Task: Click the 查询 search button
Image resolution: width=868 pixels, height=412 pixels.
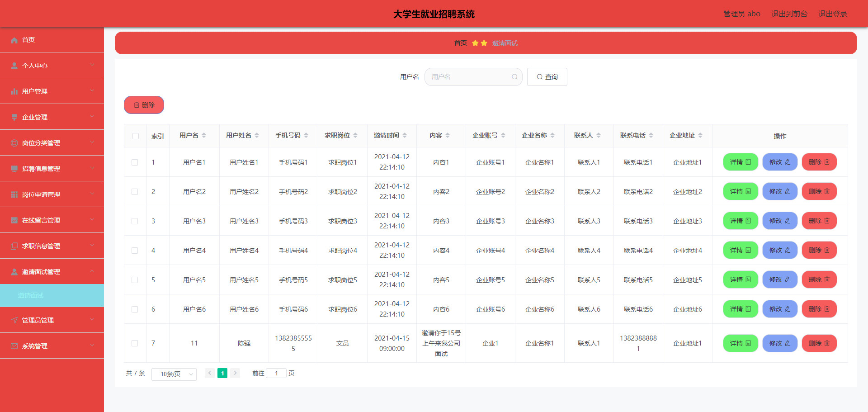Action: pyautogui.click(x=547, y=77)
